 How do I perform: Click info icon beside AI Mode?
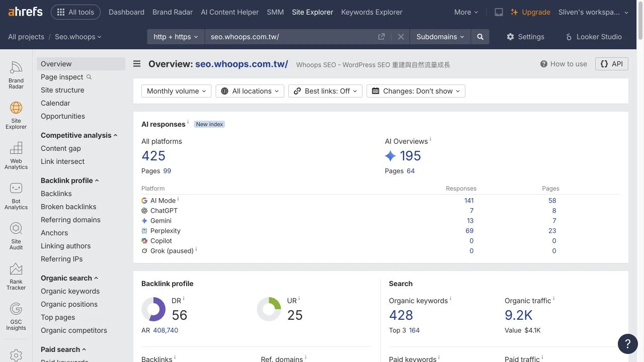[178, 199]
